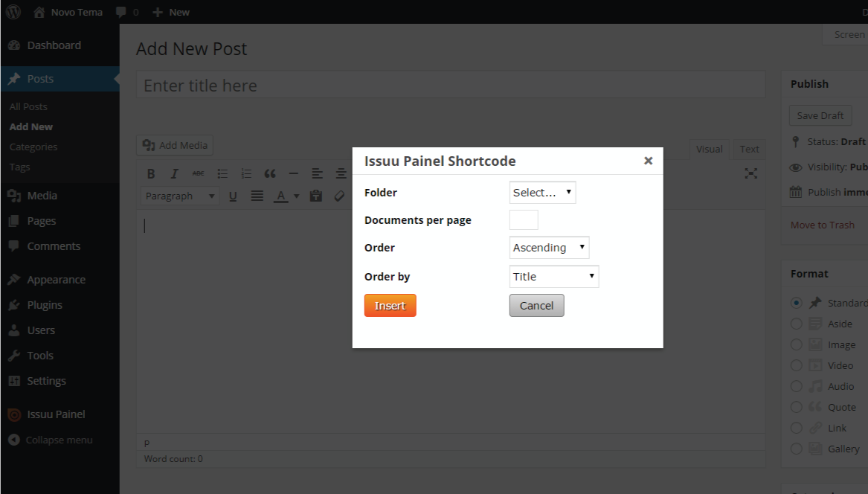
Task: Click the post title field
Action: point(451,86)
